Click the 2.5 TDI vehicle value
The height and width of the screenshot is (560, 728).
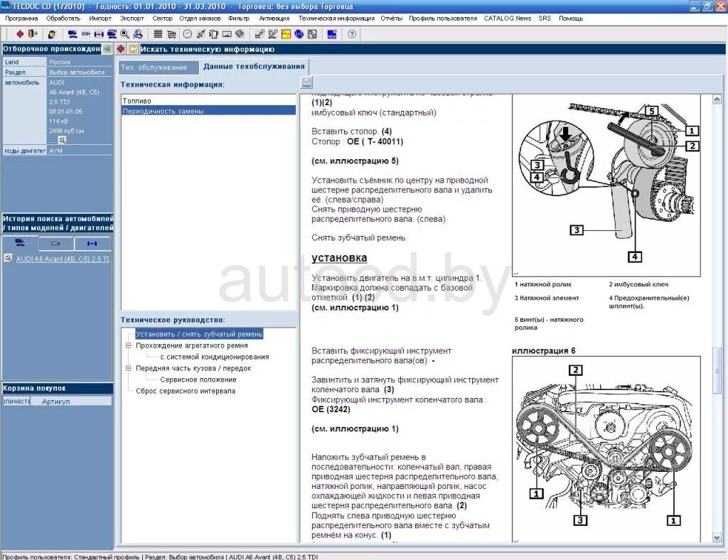tap(60, 102)
